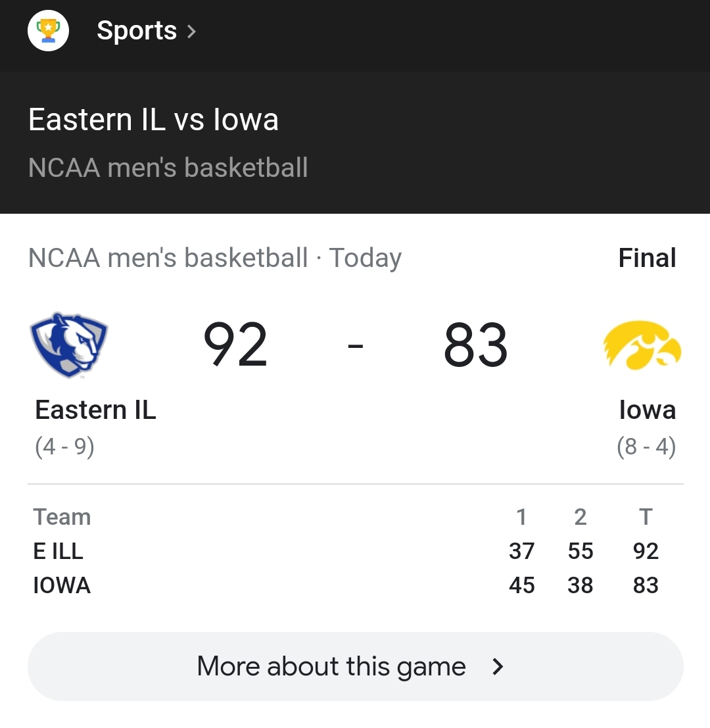Select the Eastern IL vs Iowa title

tap(153, 119)
